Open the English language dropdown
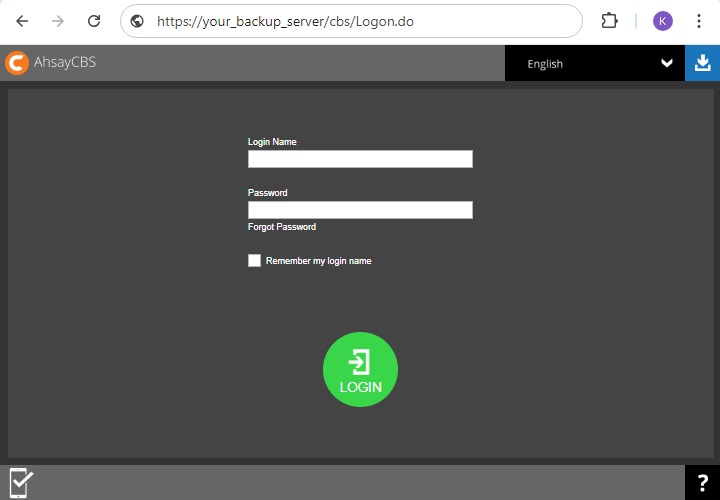This screenshot has width=720, height=500. point(595,63)
